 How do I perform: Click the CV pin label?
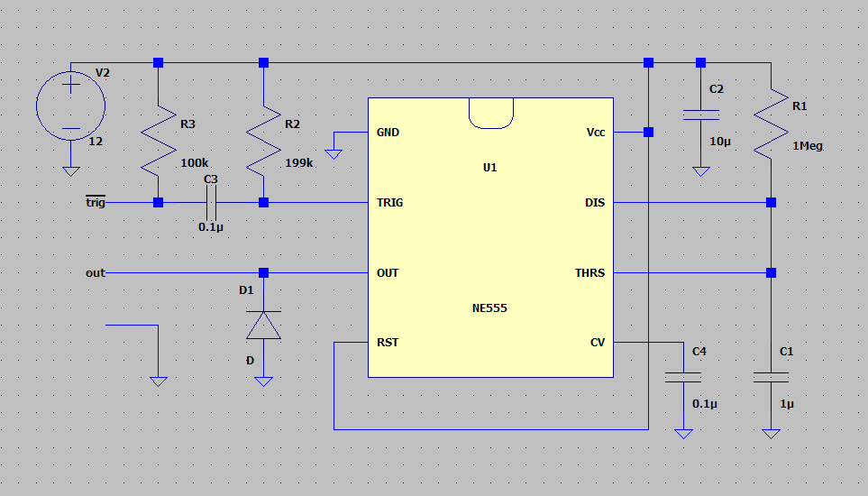598,343
